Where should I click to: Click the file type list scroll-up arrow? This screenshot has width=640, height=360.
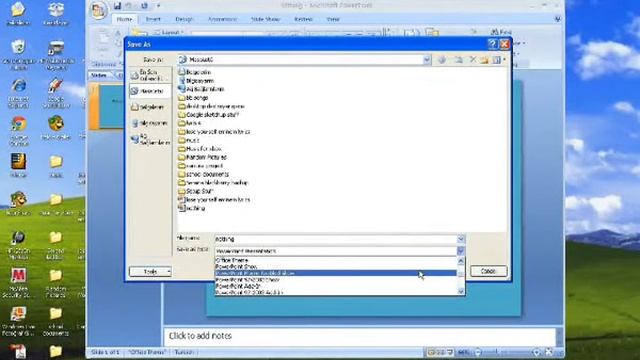(x=461, y=260)
